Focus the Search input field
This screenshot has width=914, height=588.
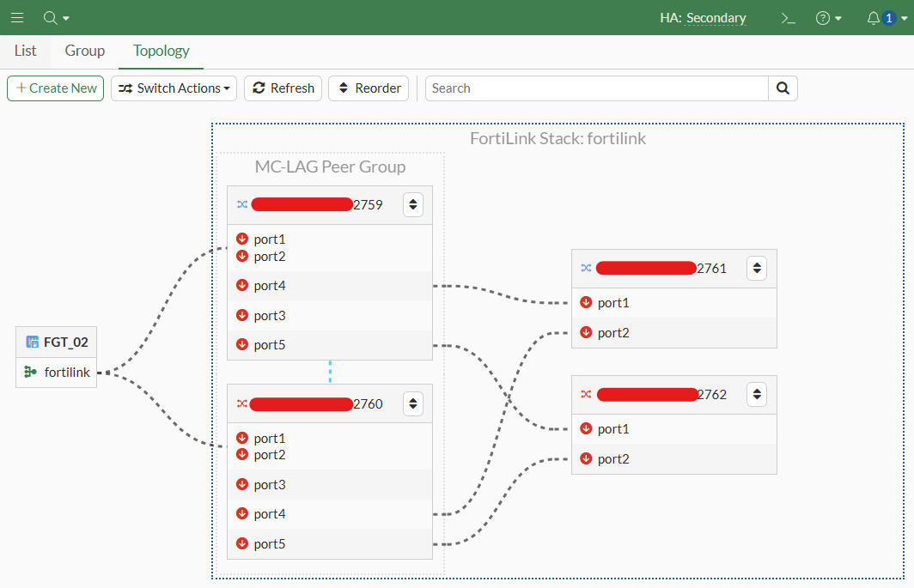[x=597, y=88]
